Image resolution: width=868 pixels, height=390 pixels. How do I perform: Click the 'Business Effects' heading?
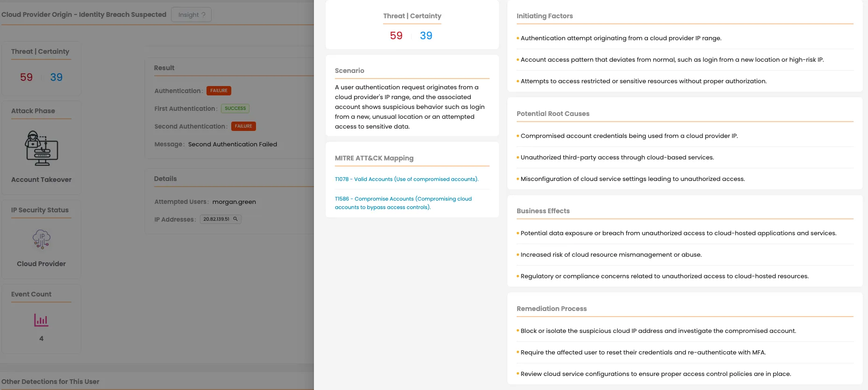point(543,211)
